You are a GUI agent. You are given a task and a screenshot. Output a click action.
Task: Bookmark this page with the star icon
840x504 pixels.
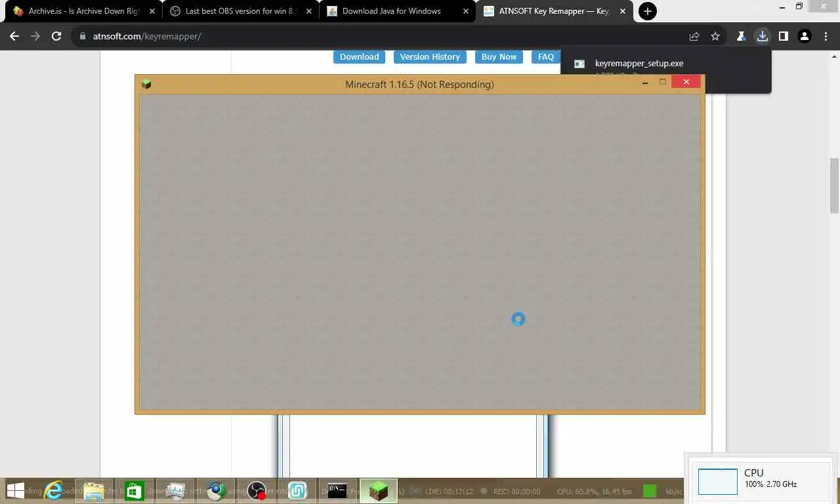tap(715, 36)
